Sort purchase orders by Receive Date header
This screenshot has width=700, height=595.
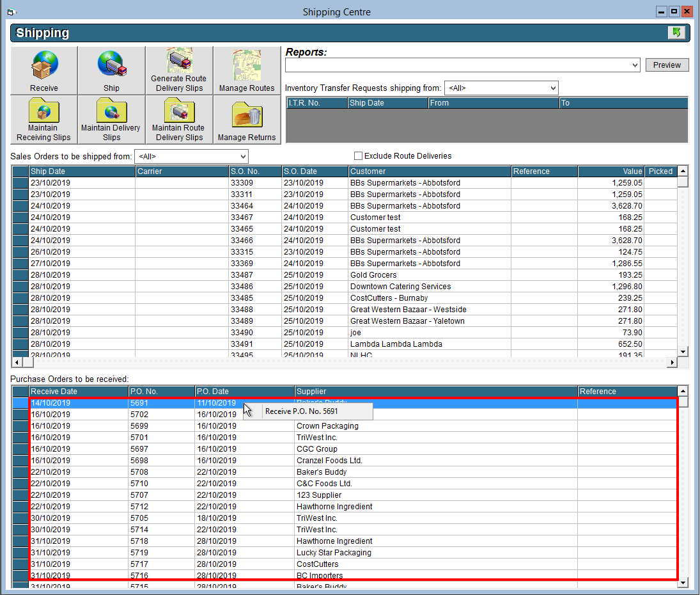(79, 392)
